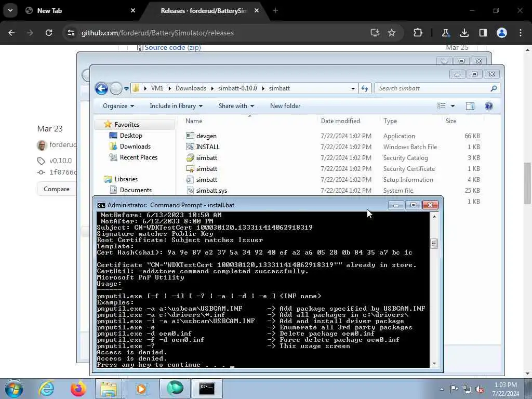Click simbatt-0.10.0 in the breadcrumb path
This screenshot has height=399, width=532.
coord(237,88)
